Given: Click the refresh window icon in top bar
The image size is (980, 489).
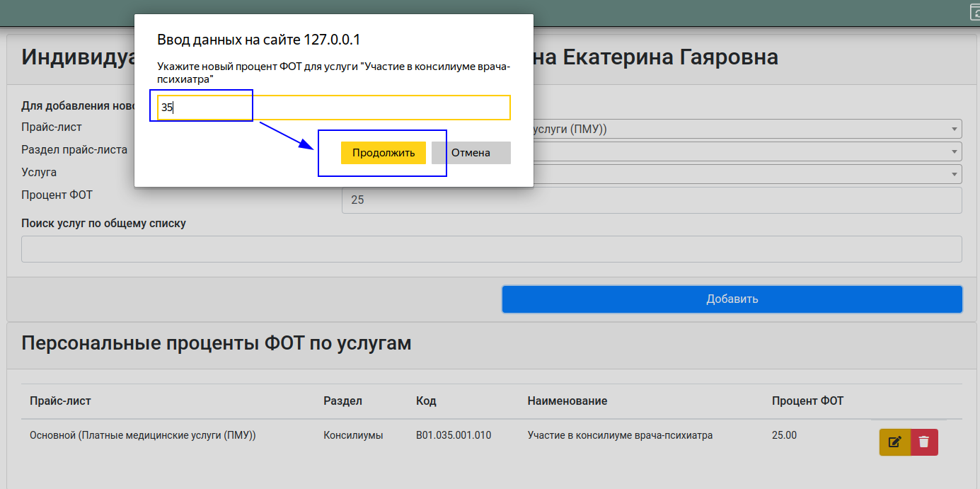Looking at the screenshot, I should tap(974, 11).
